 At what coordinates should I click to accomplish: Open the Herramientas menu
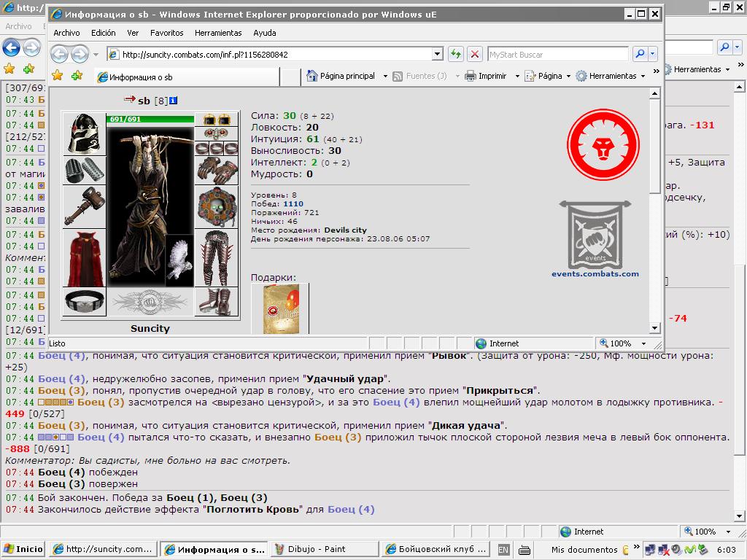tap(218, 33)
